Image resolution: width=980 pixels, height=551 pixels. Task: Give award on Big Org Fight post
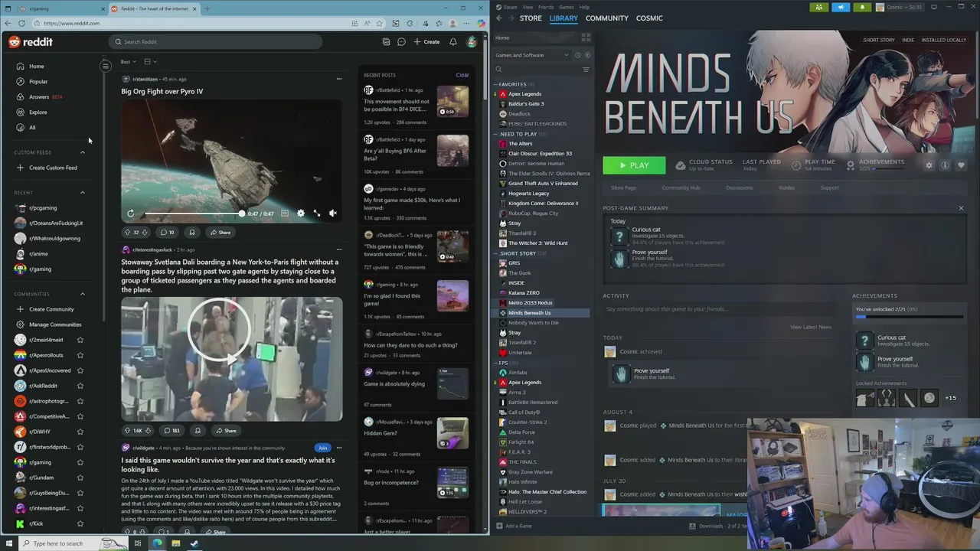pyautogui.click(x=192, y=233)
